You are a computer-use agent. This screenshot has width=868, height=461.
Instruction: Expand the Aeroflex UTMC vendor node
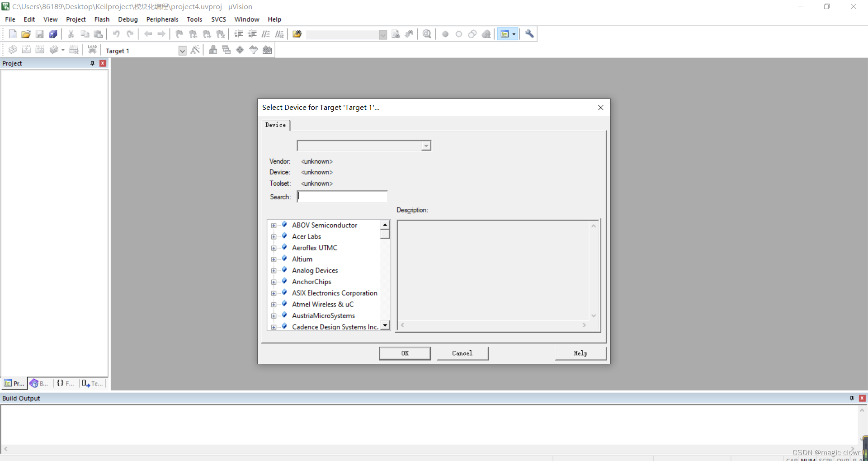pyautogui.click(x=274, y=248)
